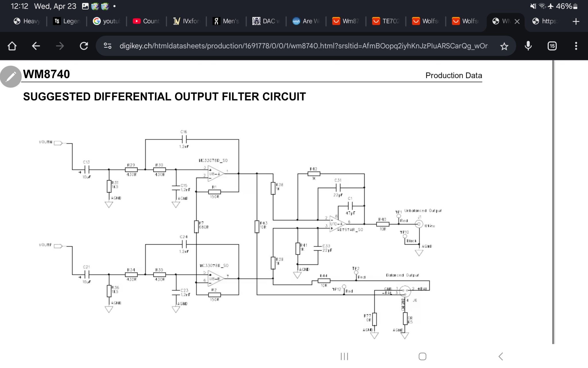Tap the VOUTN input label in schematic
The height and width of the screenshot is (368, 588).
[46, 142]
